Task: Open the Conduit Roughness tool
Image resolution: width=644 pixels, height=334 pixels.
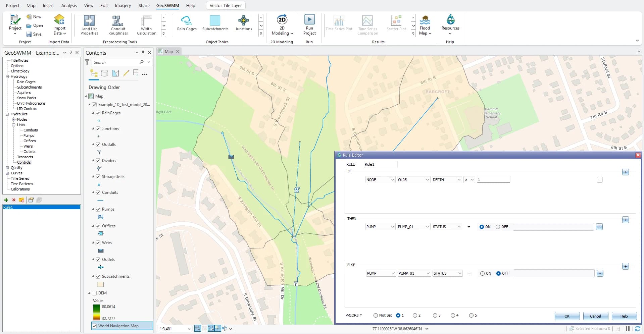Action: (x=118, y=21)
